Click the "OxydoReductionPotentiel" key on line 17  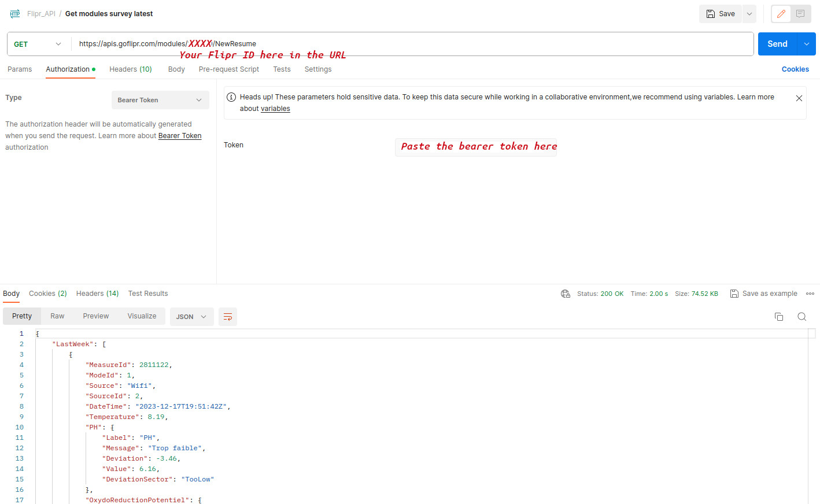[138, 501]
